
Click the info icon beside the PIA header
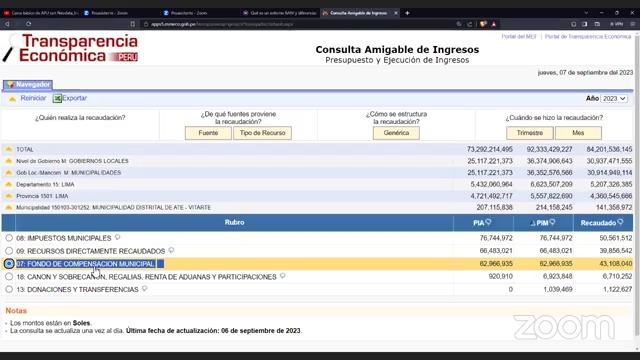pyautogui.click(x=489, y=222)
